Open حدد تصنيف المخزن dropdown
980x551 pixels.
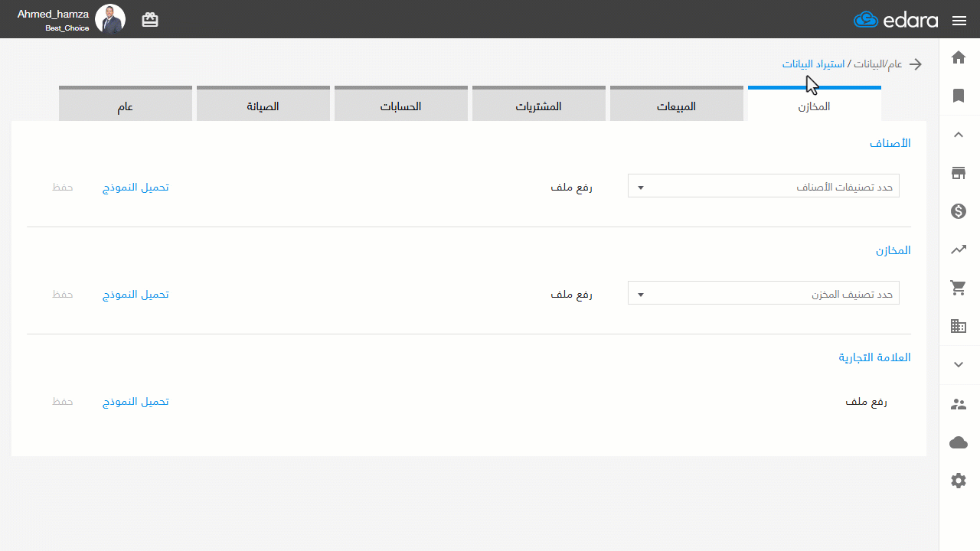763,293
